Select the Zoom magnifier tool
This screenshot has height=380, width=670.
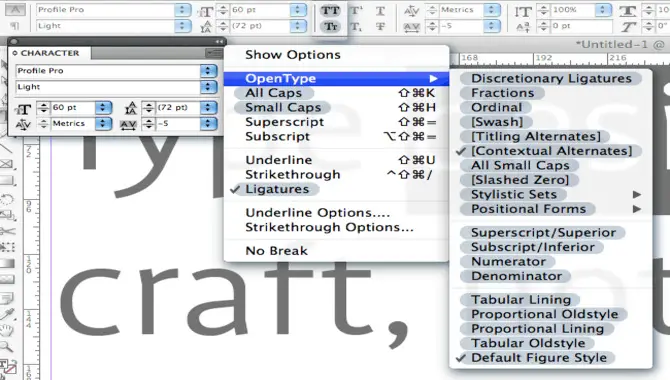pyautogui.click(x=6, y=347)
